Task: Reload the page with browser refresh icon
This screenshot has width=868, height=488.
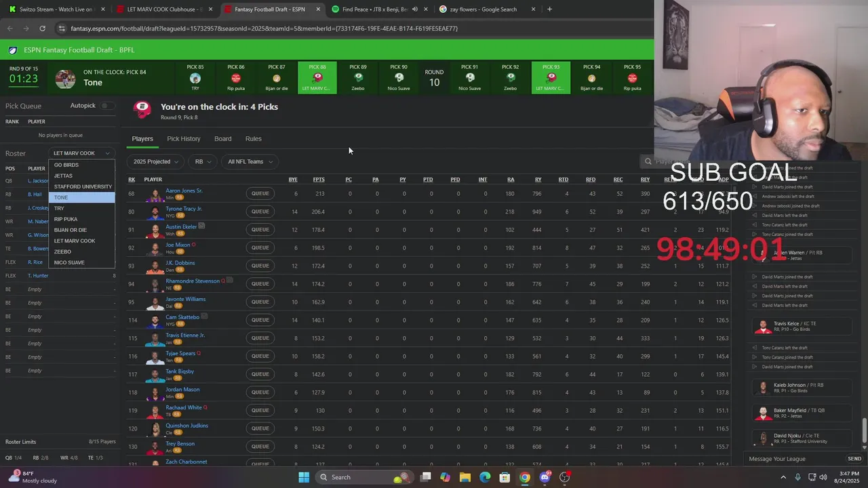Action: 42,28
